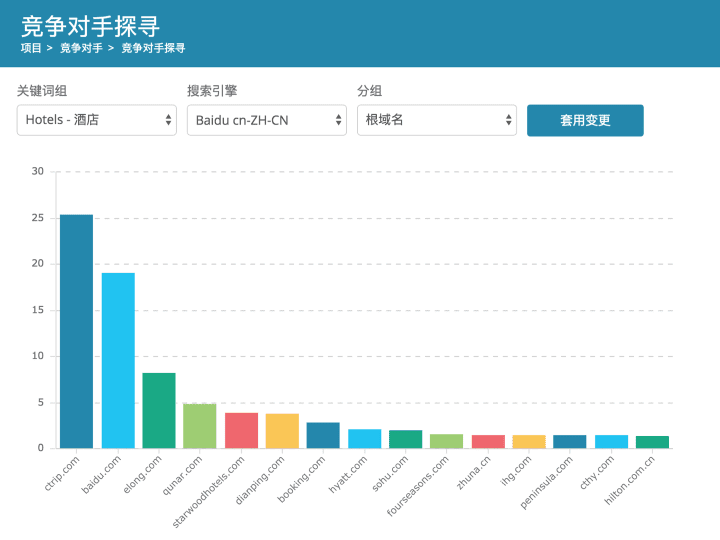Image resolution: width=720 pixels, height=540 pixels.
Task: Click the booking.com bar
Action: coord(323,435)
